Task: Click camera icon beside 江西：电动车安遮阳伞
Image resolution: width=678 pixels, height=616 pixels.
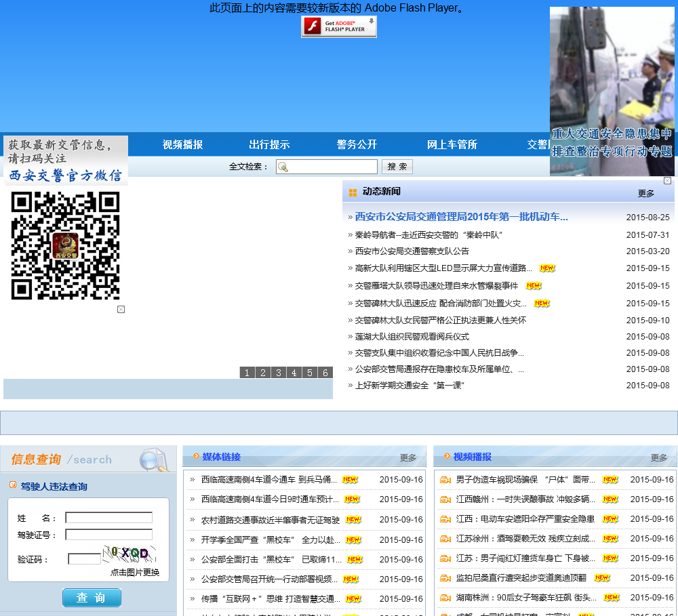Action: pos(445,519)
